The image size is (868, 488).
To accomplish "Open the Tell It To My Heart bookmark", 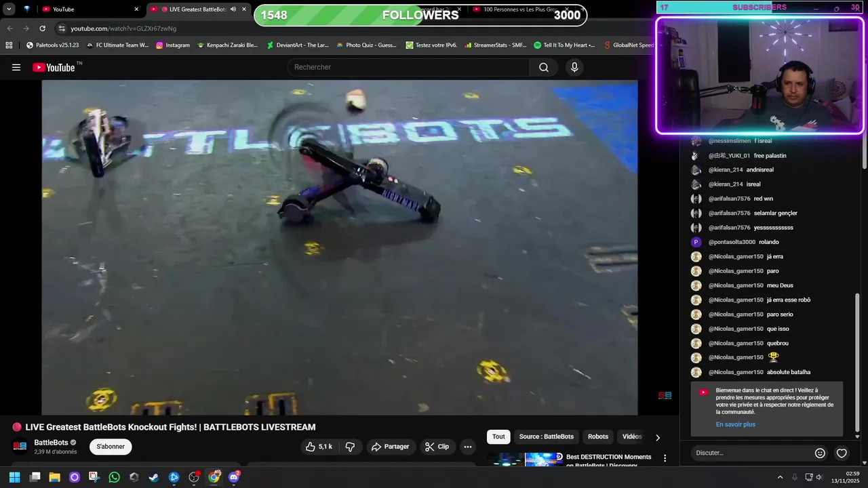I will pos(564,45).
